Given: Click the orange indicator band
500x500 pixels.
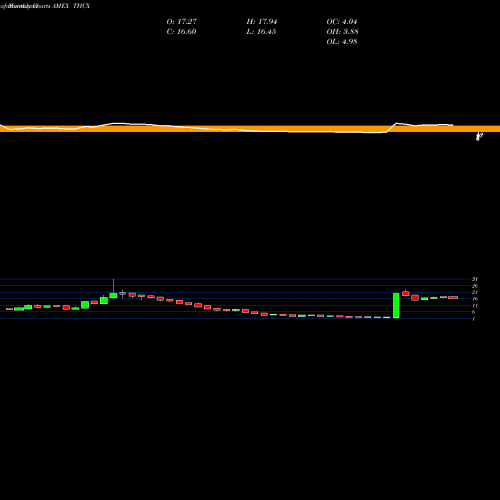Looking at the screenshot, I should pyautogui.click(x=250, y=129).
